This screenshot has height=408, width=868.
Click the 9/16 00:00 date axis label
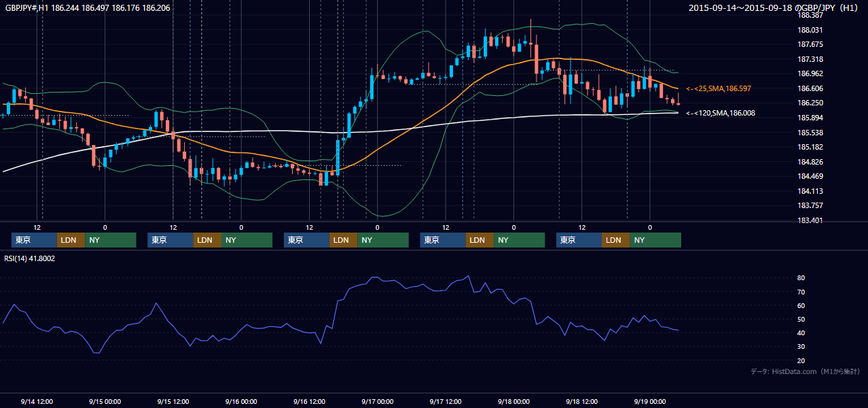point(241,401)
